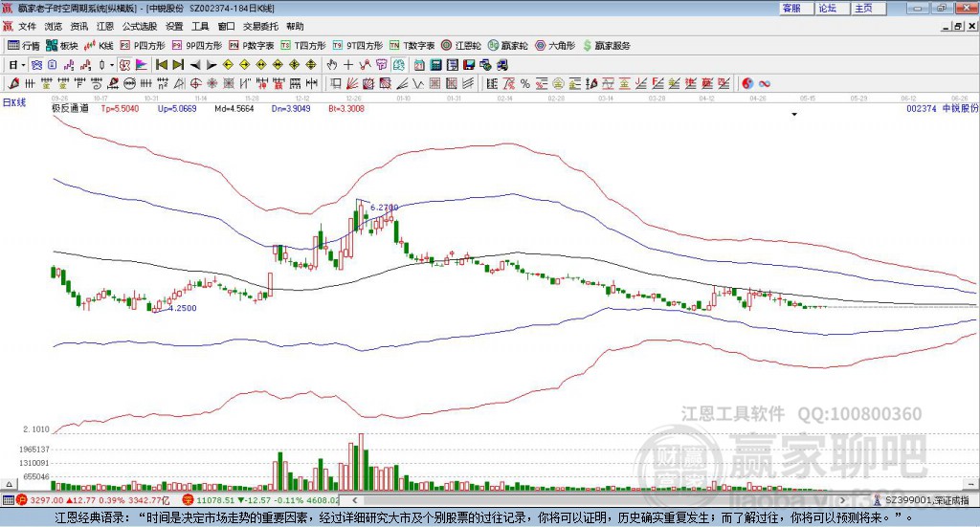This screenshot has width=980, height=527.
Task: Select the crosshair plus cursor tool
Action: 348,65
